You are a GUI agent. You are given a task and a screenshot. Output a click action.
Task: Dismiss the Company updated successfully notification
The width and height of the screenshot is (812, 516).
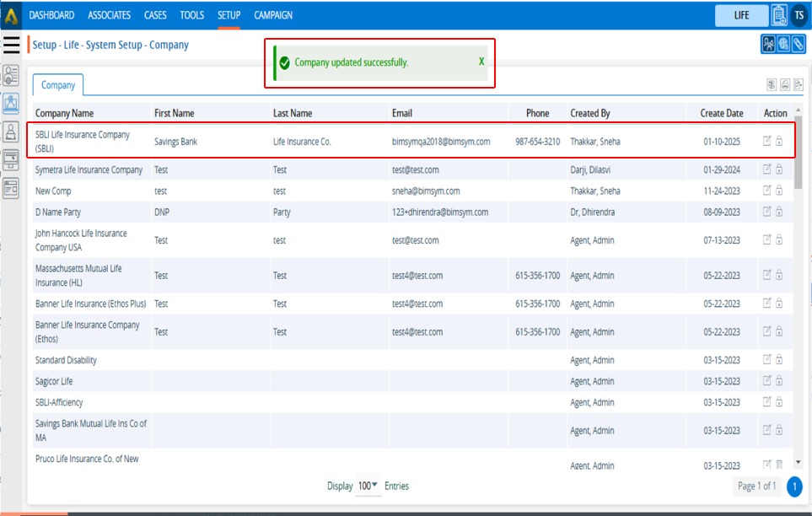coord(481,62)
